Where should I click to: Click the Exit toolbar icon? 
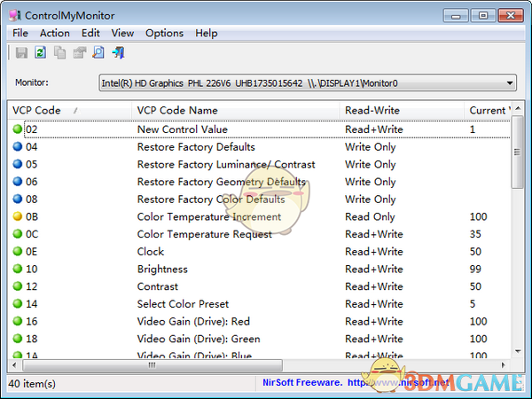pos(118,53)
